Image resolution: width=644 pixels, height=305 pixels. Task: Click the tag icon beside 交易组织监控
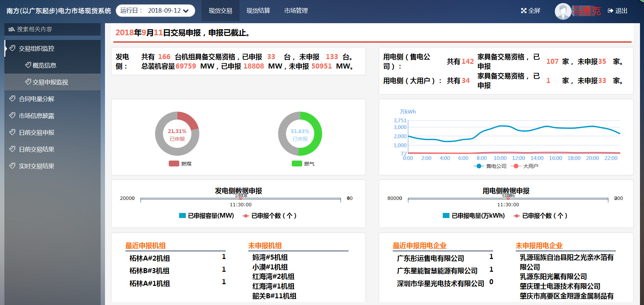pyautogui.click(x=12, y=48)
